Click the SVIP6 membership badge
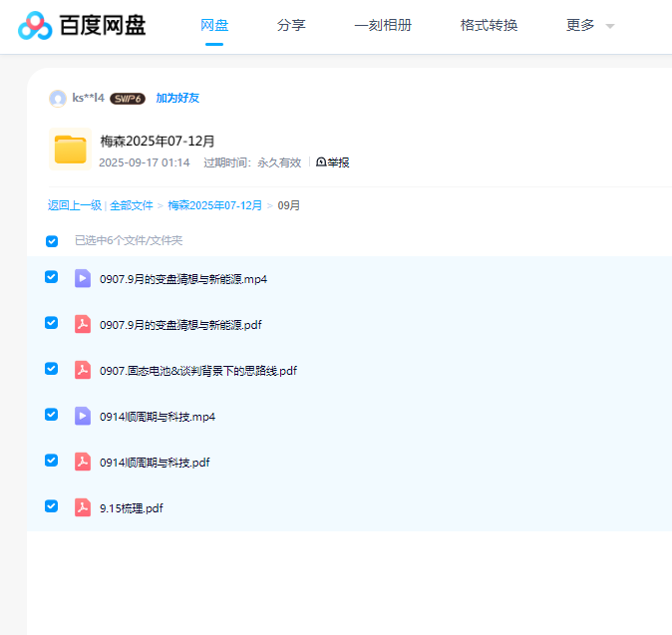 pyautogui.click(x=128, y=99)
